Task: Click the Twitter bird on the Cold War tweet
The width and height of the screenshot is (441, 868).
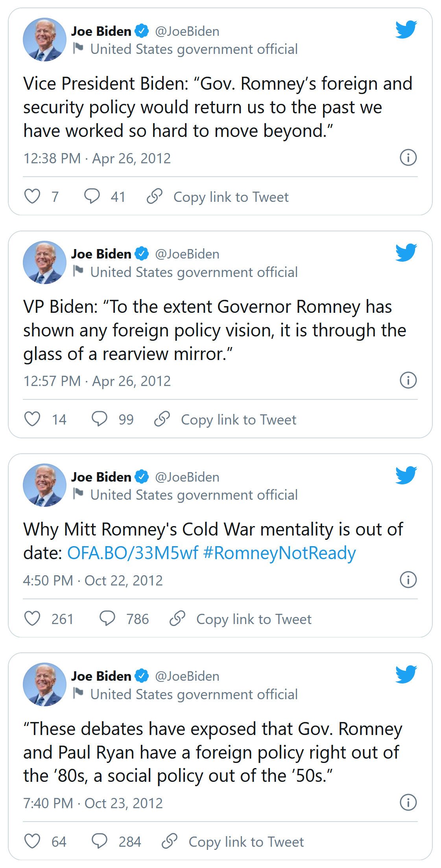Action: pos(406,475)
